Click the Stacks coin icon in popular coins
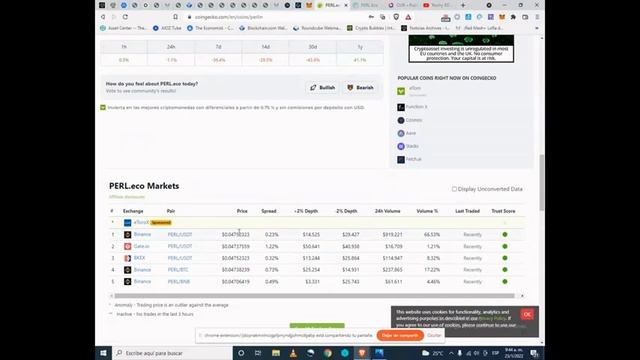This screenshot has width=640, height=360. [401, 146]
